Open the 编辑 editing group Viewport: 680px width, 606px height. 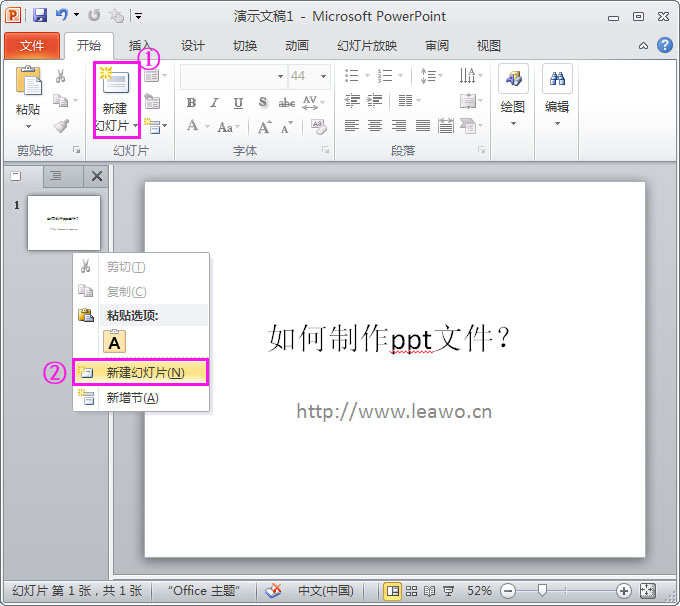[557, 96]
